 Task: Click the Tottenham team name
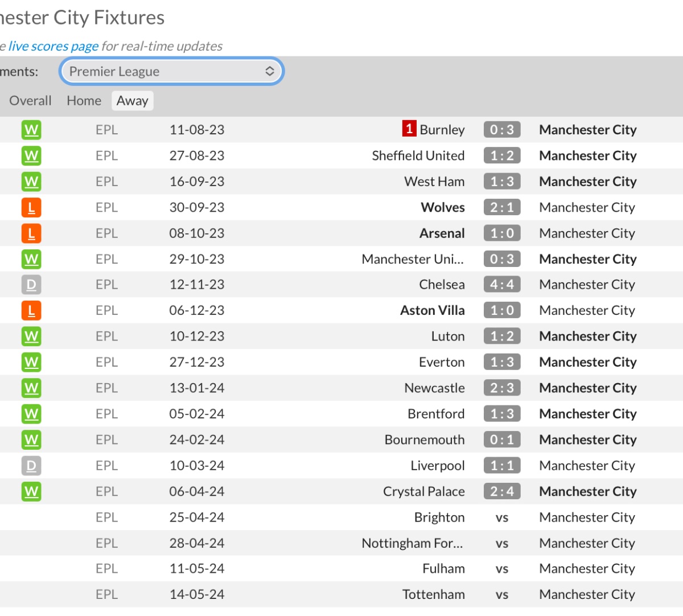(x=434, y=594)
